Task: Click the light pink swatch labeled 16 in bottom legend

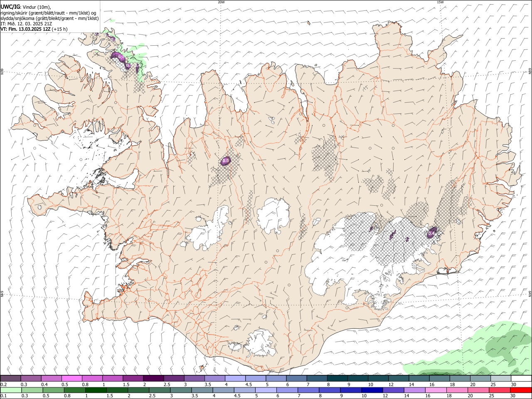Action: 436,390
